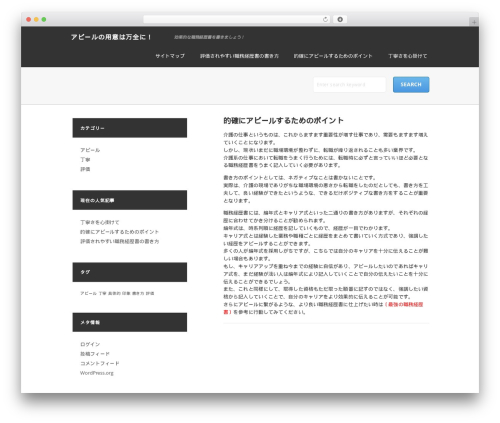Open サイトマップ in the navigation menu

[170, 56]
